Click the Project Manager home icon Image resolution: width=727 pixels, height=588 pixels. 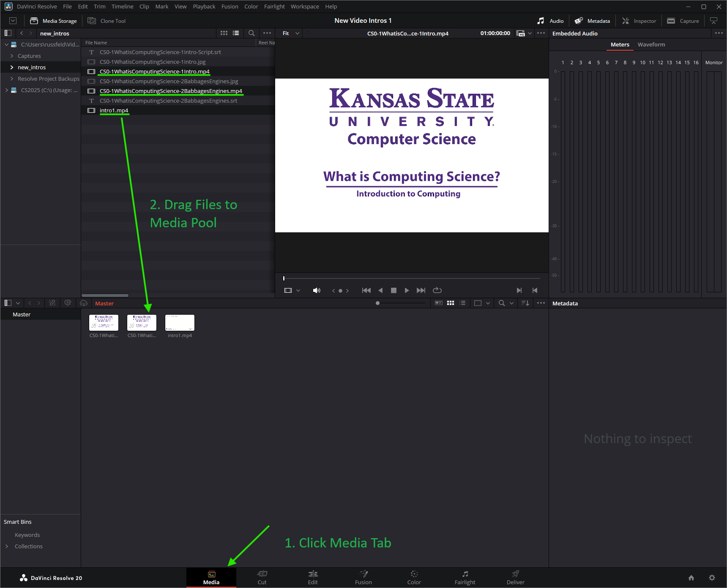coord(691,577)
